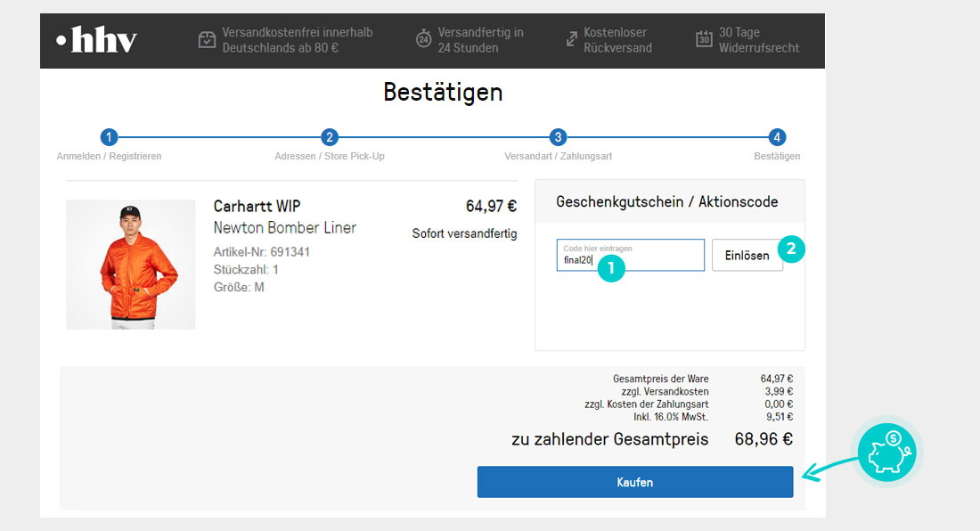Click the Carhartt WIP product title

coord(257,206)
